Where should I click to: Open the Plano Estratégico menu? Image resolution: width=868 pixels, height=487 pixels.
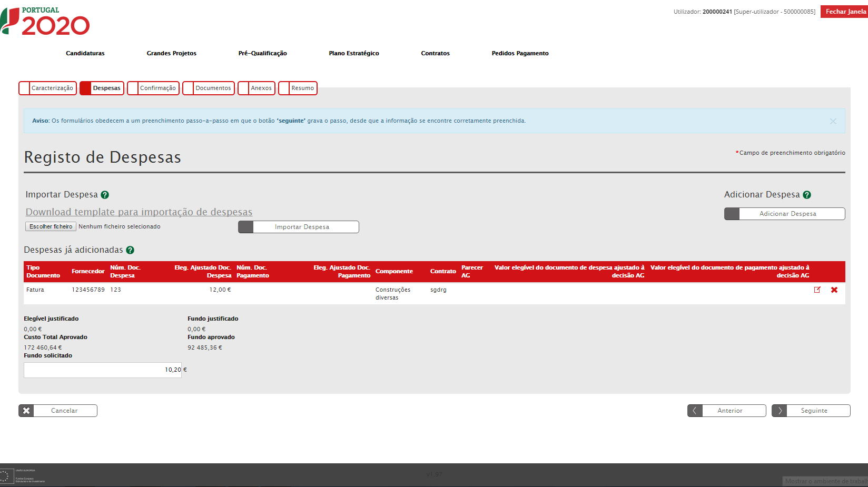(354, 53)
